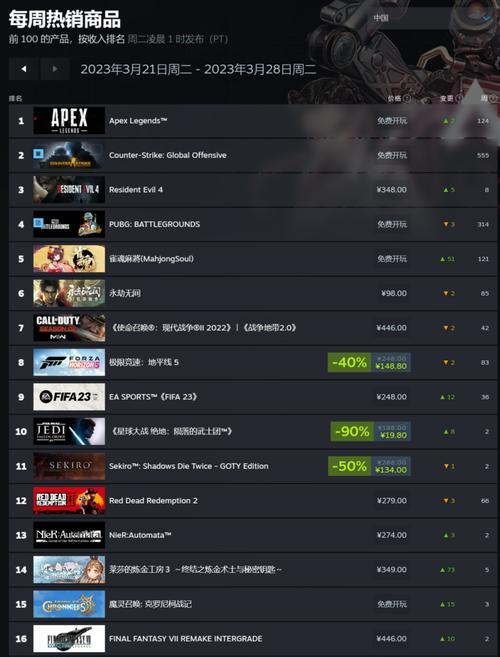Open NieR:Automata game thumbnail
The image size is (500, 657).
pyautogui.click(x=69, y=535)
